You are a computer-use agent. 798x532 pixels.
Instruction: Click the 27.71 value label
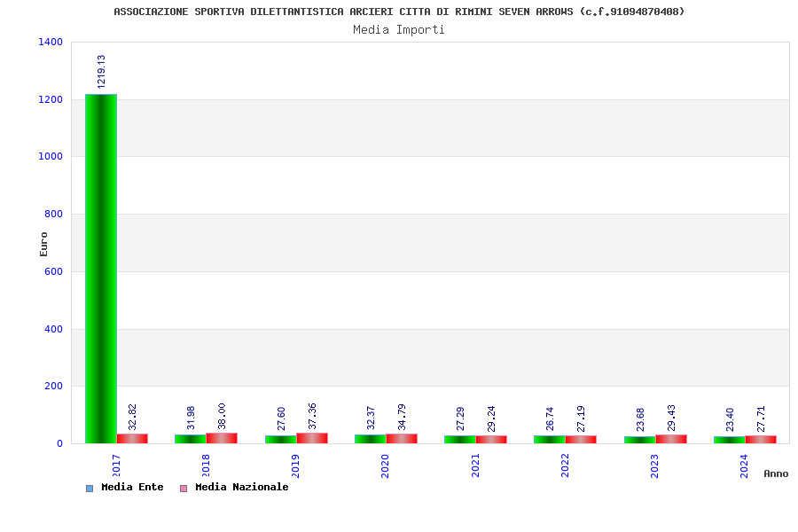762,419
